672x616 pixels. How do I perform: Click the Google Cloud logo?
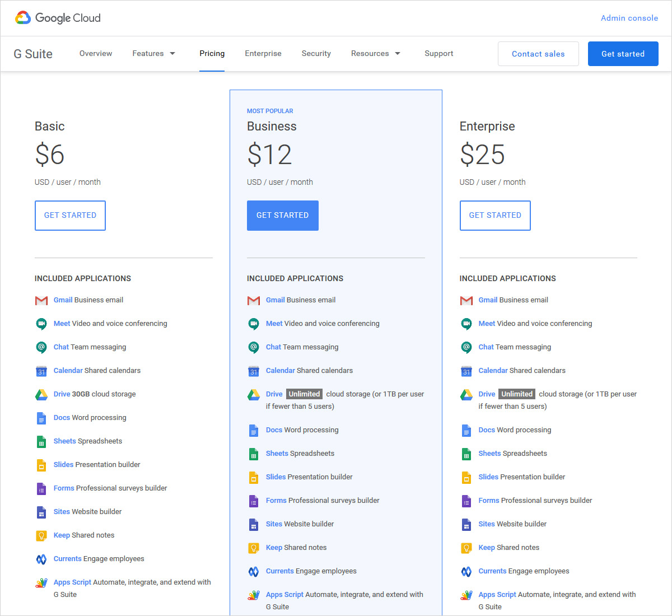(x=58, y=18)
